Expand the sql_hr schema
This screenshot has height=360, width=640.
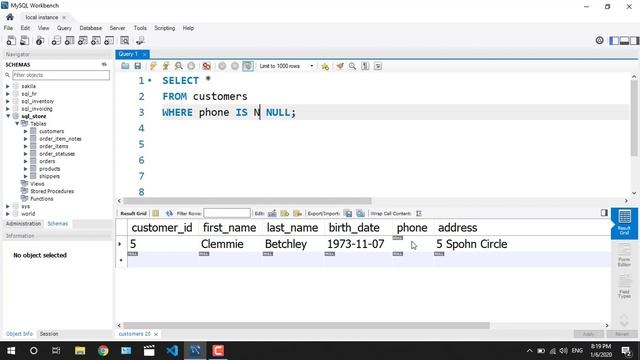(x=8, y=93)
